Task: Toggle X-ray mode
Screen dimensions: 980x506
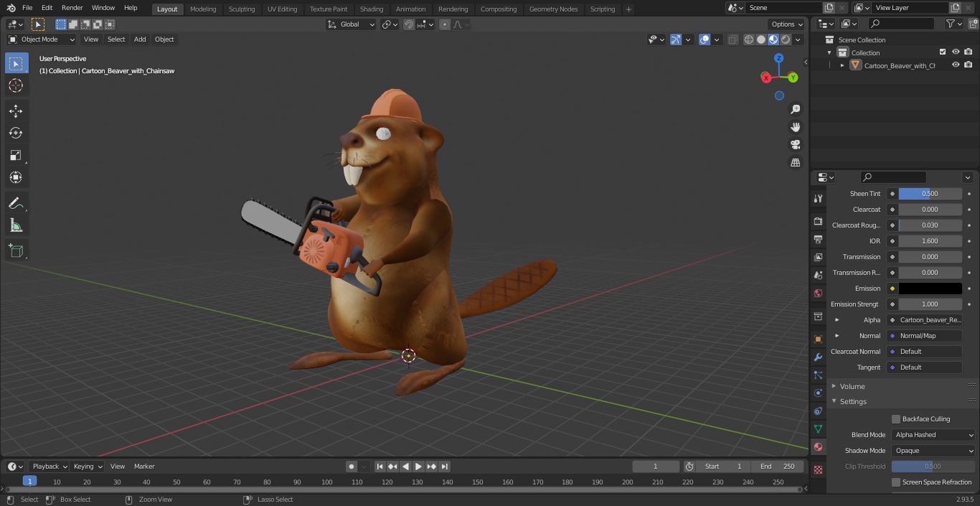Action: pyautogui.click(x=732, y=39)
